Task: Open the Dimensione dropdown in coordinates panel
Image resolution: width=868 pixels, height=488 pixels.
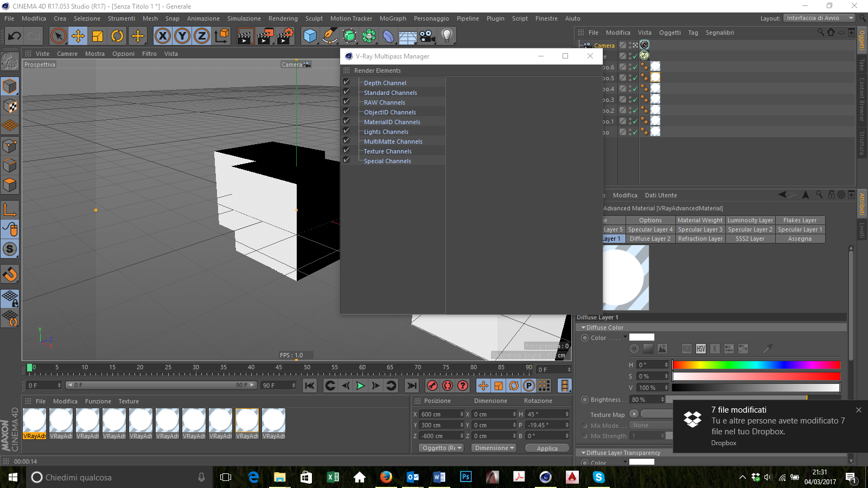Action: pyautogui.click(x=495, y=448)
